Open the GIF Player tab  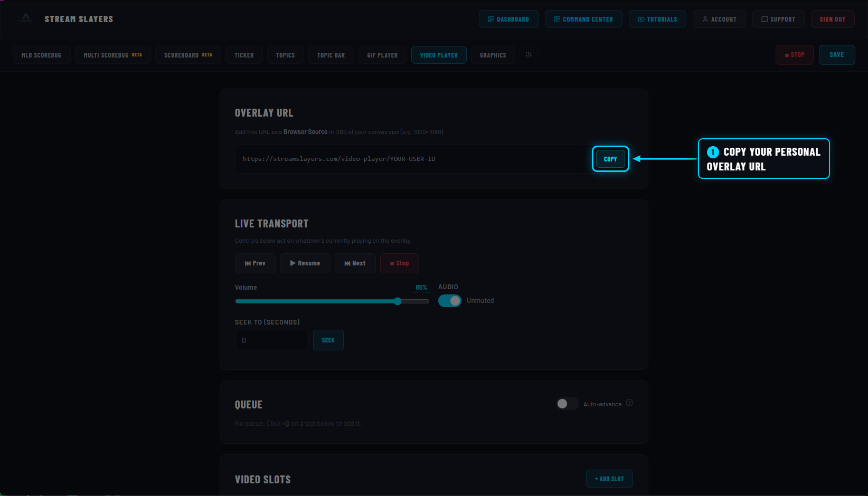pos(382,55)
